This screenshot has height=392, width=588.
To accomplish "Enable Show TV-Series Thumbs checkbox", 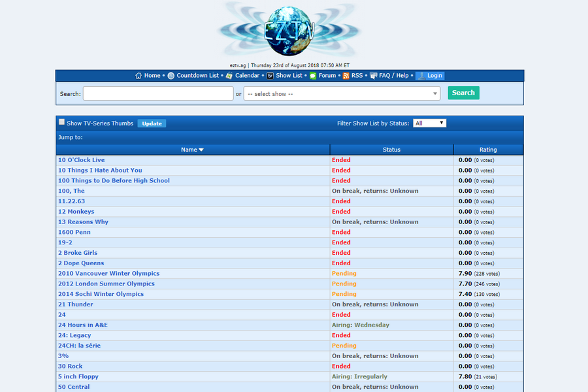I will click(x=62, y=122).
